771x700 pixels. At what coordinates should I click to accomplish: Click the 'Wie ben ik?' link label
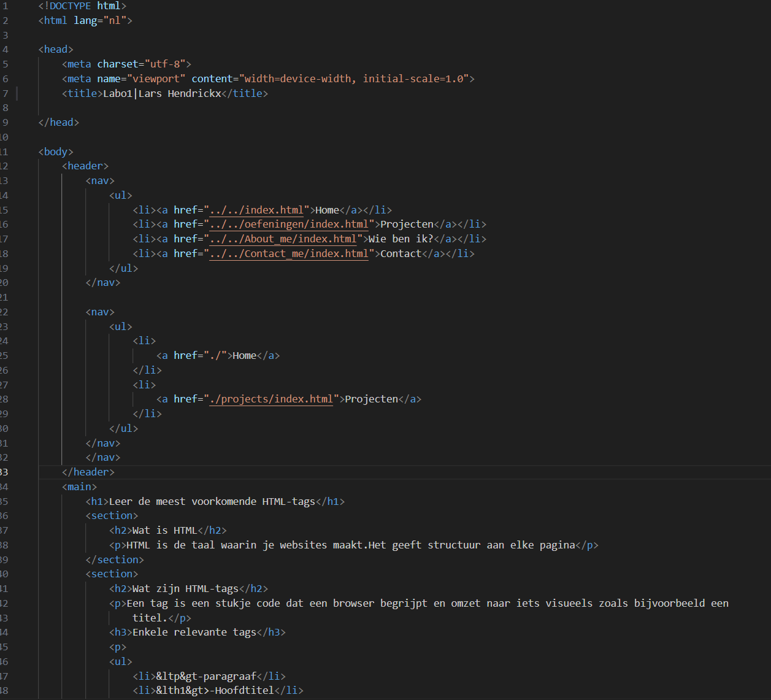point(401,239)
